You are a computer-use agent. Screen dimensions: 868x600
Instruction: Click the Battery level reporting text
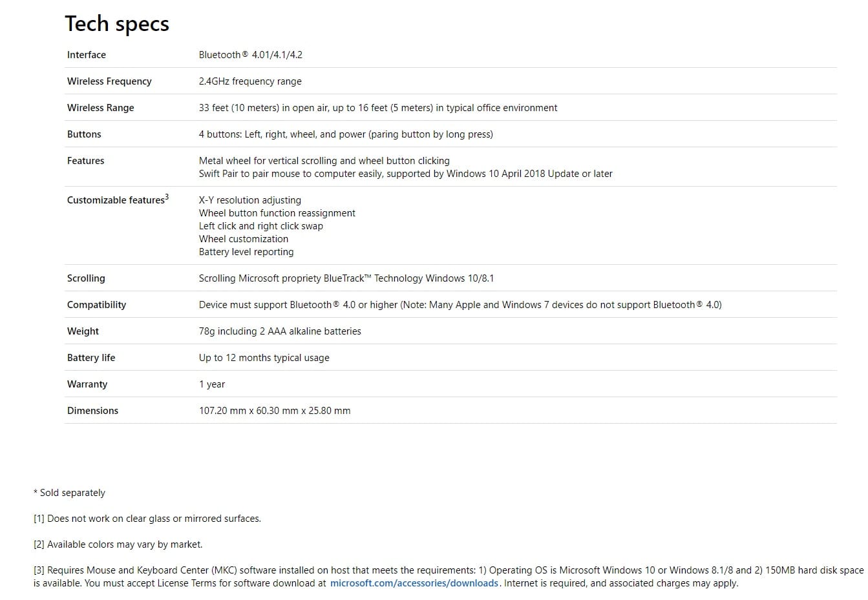point(246,252)
